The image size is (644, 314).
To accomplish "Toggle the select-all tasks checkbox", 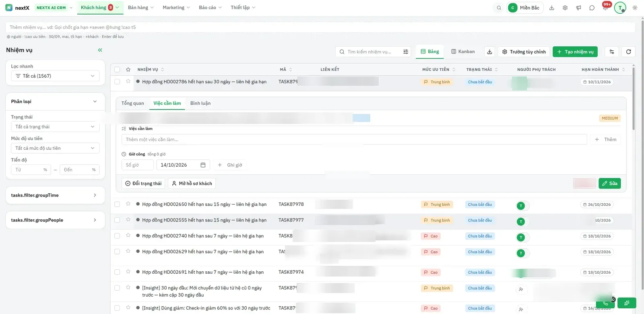I will point(117,70).
